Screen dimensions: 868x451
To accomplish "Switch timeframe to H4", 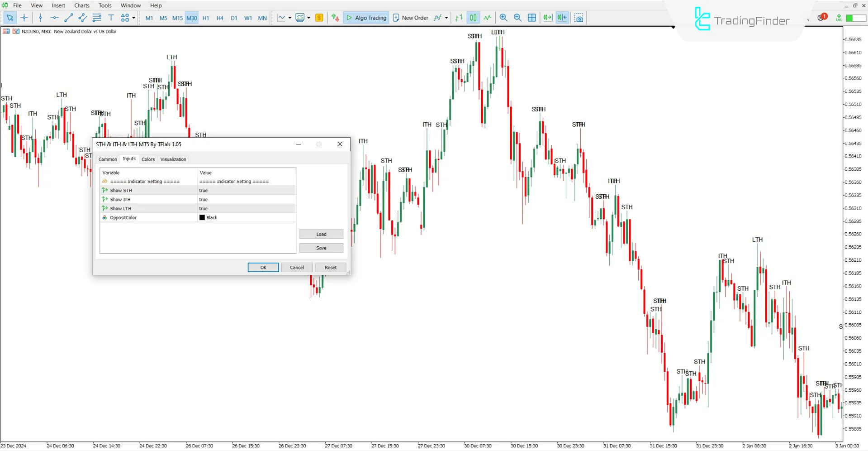I will click(x=220, y=18).
